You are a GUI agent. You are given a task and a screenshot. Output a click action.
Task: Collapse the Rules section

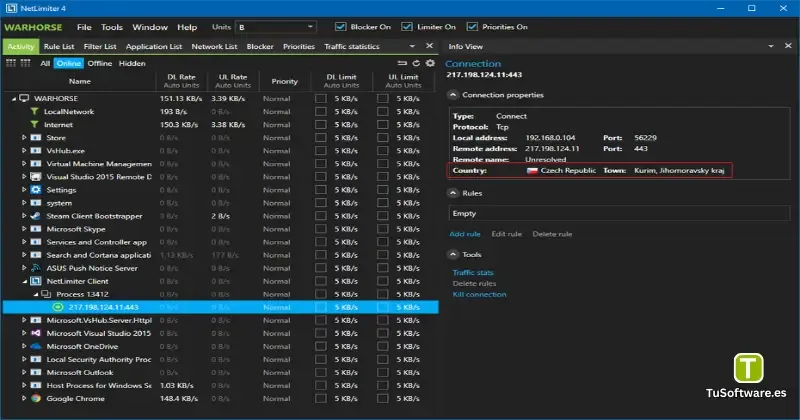(453, 193)
